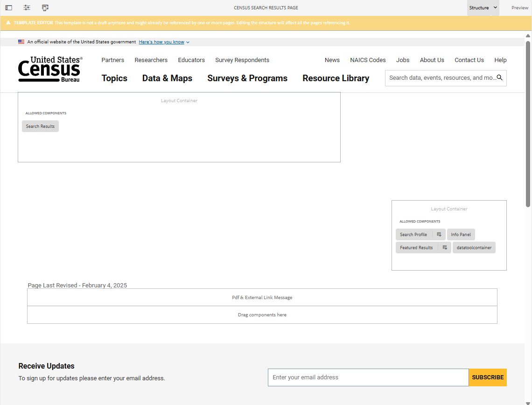Viewport: 532px width, 405px height.
Task: Open the Structure mode dropdown
Action: [483, 7]
